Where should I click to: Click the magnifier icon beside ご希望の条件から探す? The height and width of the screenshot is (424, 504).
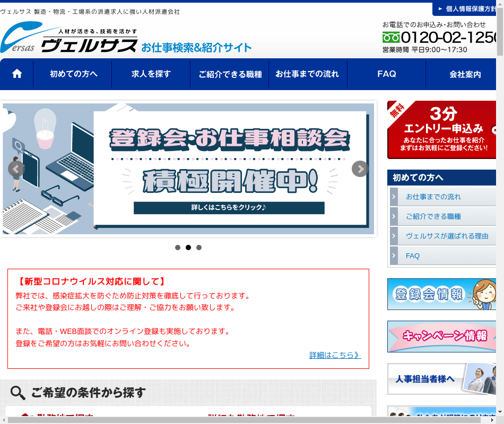click(x=18, y=393)
